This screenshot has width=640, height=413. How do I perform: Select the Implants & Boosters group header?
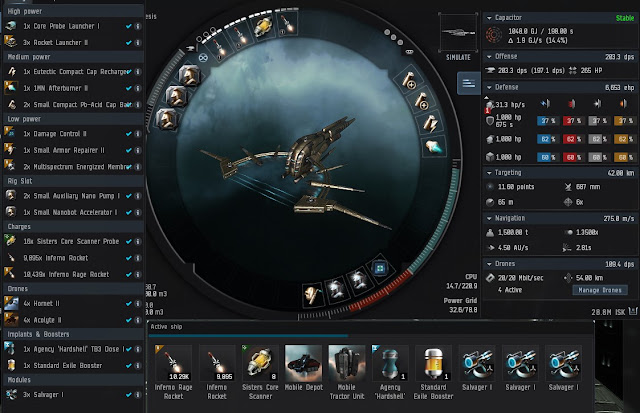coord(73,334)
